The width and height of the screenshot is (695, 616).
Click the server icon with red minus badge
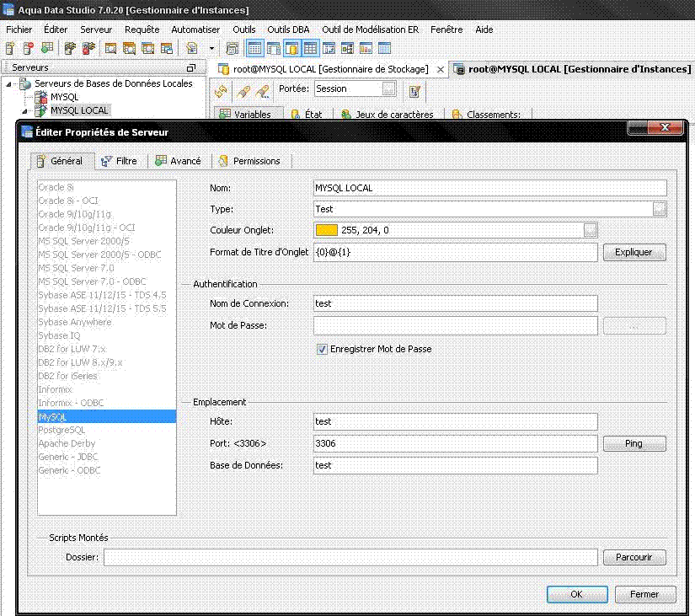pos(29,48)
